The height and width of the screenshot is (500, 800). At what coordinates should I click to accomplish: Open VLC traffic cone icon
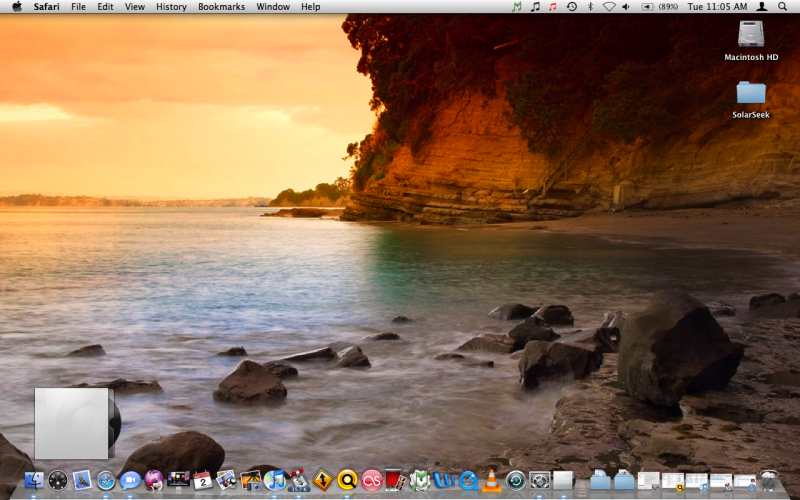point(492,480)
